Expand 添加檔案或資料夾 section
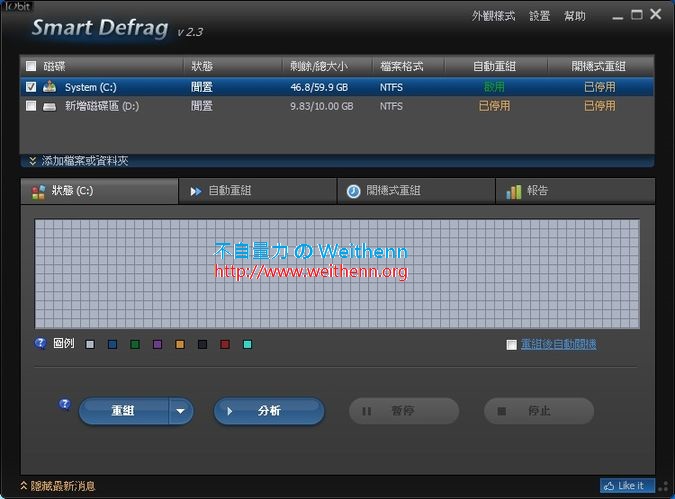The height and width of the screenshot is (499, 675). [337, 161]
